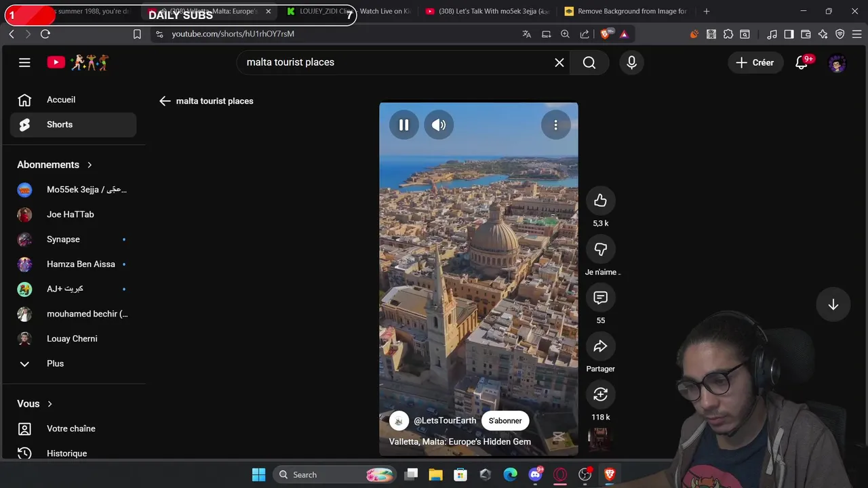This screenshot has width=868, height=488.
Task: Like the Valletta Short
Action: (600, 201)
